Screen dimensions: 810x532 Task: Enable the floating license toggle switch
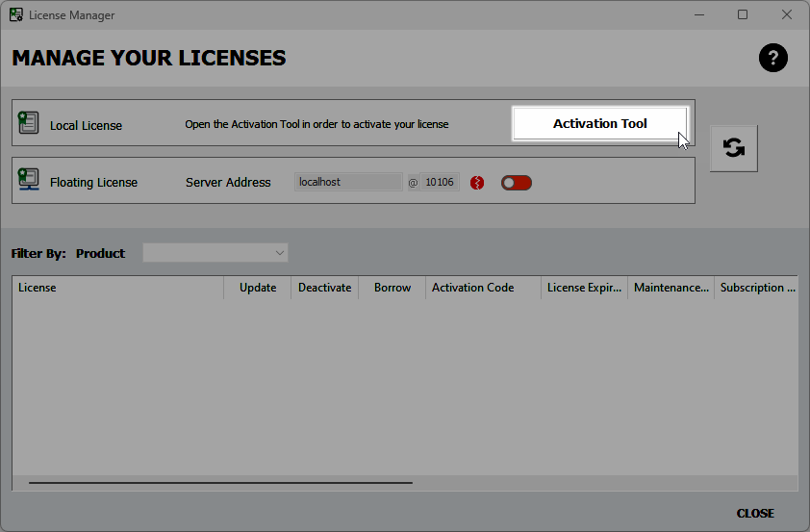pyautogui.click(x=516, y=183)
